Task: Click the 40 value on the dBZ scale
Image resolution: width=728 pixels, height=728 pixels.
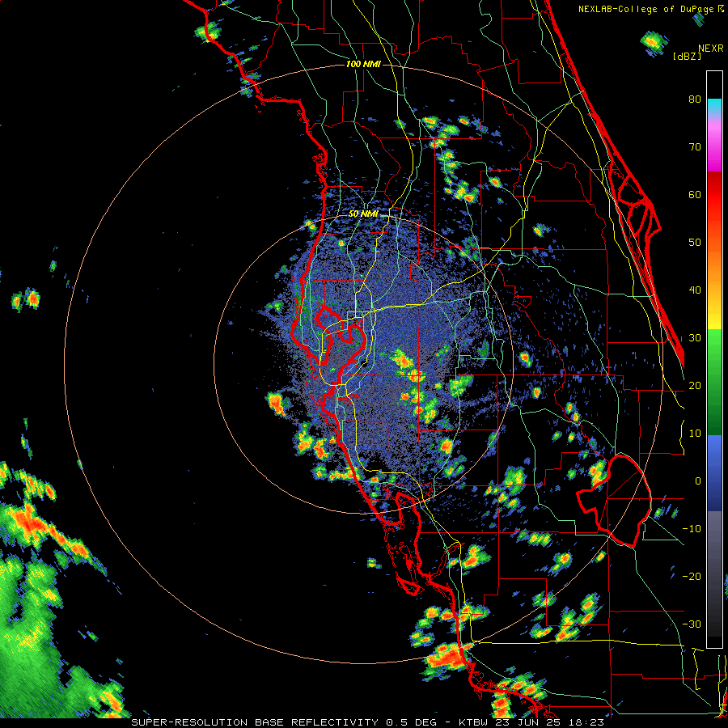Action: click(695, 290)
